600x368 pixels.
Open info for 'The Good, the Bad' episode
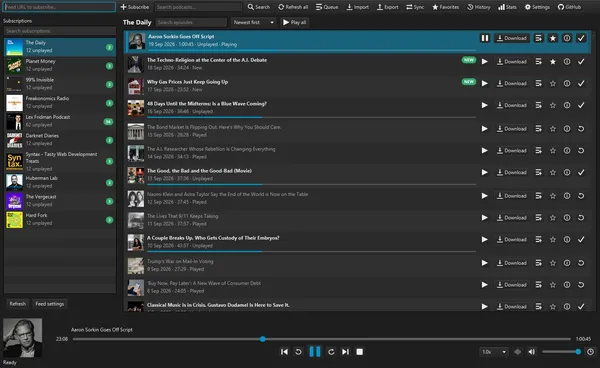coord(567,173)
